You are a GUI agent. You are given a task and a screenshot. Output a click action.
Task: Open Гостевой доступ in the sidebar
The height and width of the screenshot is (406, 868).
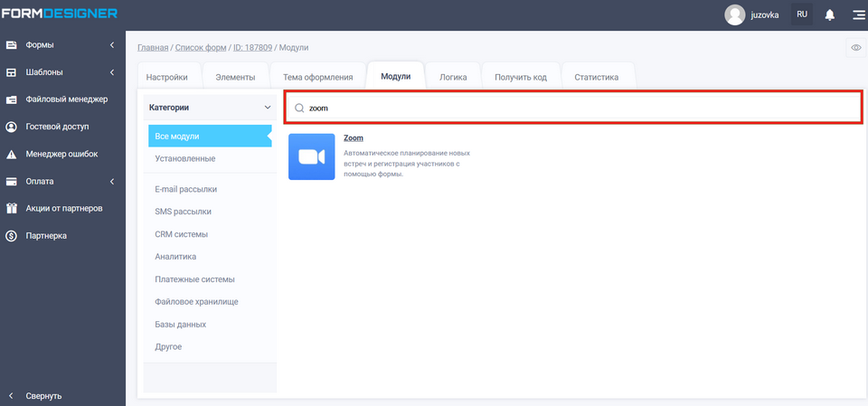point(57,127)
